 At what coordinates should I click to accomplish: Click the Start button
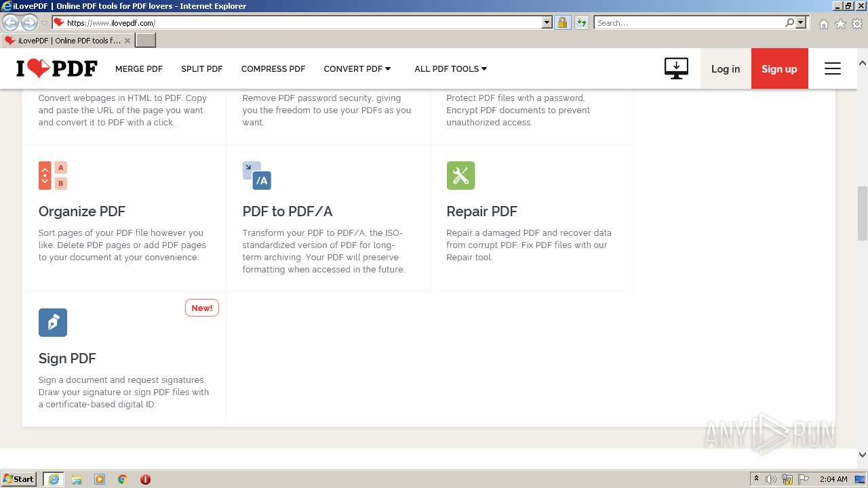(x=19, y=479)
